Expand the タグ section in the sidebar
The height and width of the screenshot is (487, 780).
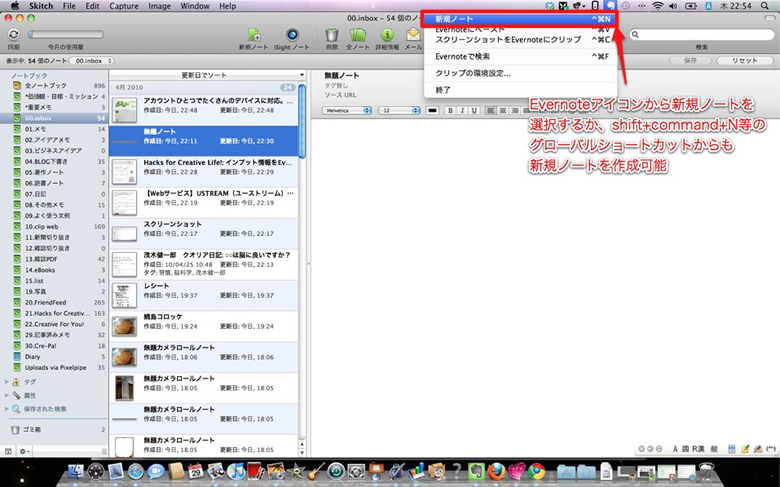(6, 382)
